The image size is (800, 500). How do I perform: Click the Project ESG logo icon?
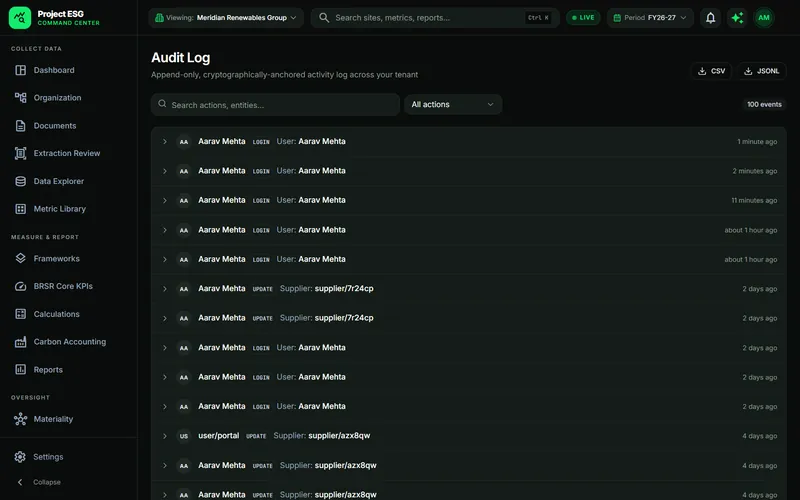[x=20, y=18]
